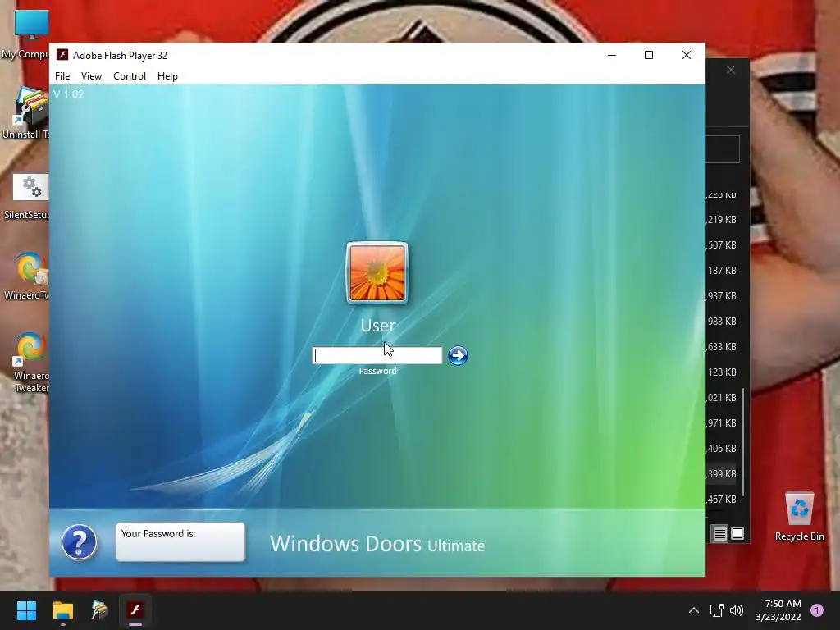
Task: Click the Adobe Flash Player title icon
Action: [x=62, y=55]
